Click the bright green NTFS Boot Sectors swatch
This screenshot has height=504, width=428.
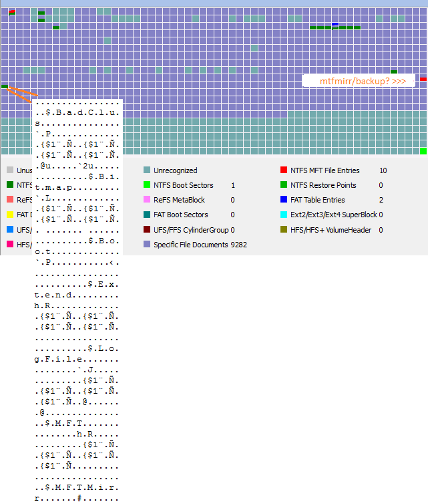147,185
